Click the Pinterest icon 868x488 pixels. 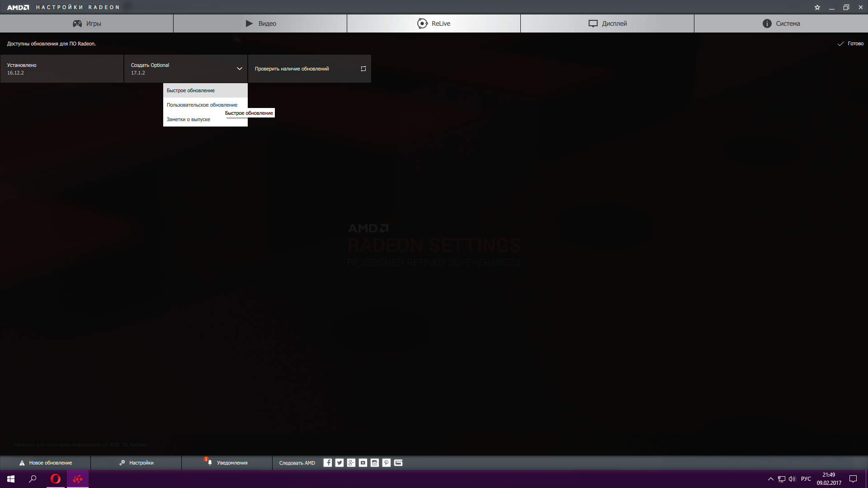pyautogui.click(x=387, y=463)
